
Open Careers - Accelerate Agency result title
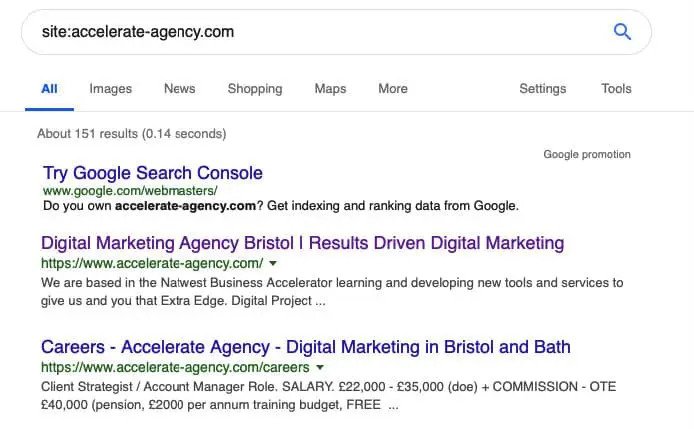click(305, 347)
